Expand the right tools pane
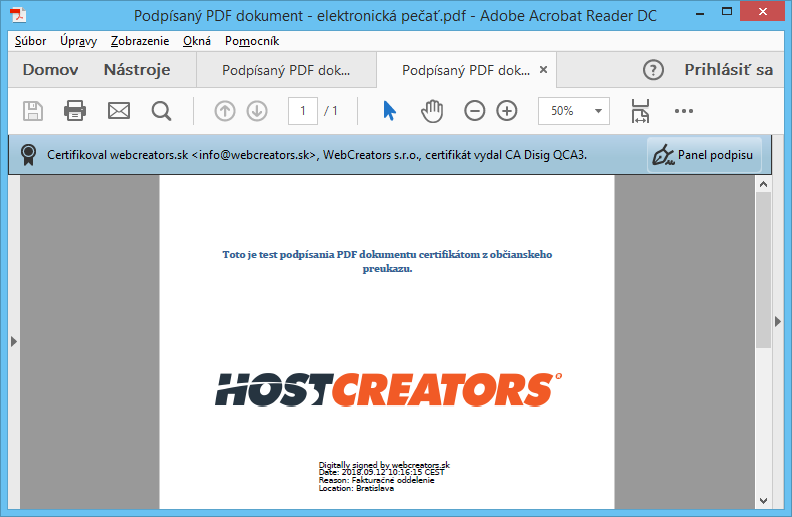Viewport: 792px width, 517px height. 778,321
